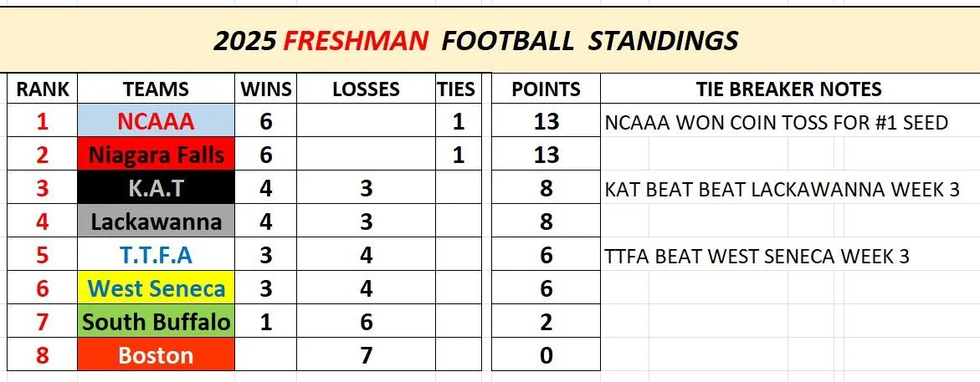Viewport: 980px width, 382px height.
Task: Click the WINS column header
Action: (266, 89)
